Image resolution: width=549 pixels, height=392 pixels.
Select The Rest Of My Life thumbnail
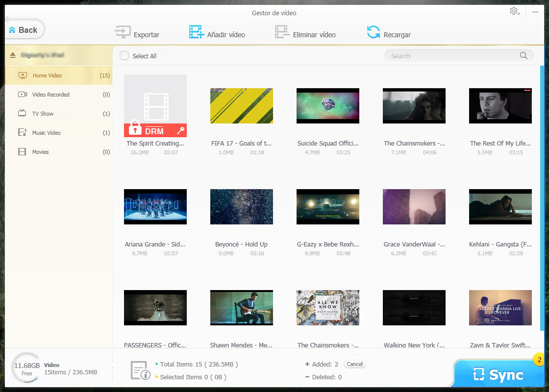(x=500, y=106)
